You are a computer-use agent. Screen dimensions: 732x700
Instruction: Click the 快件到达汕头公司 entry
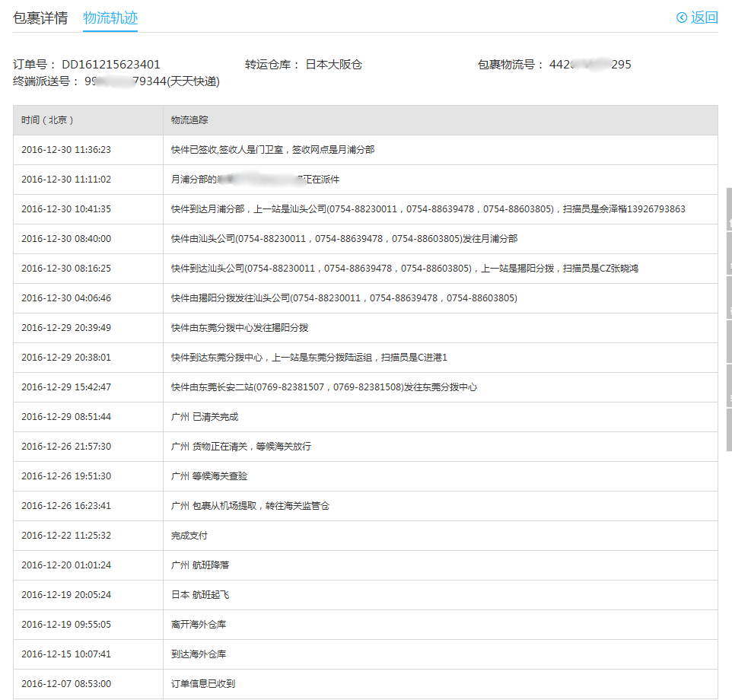coord(404,269)
